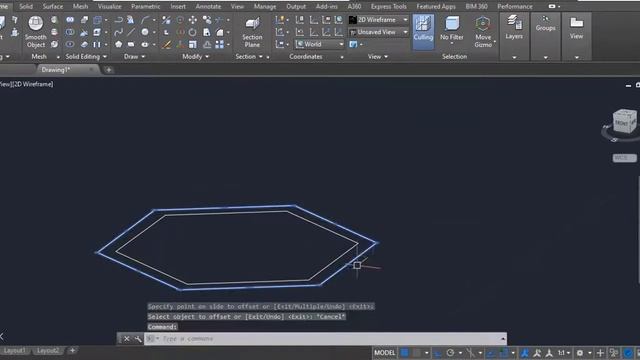This screenshot has height=360, width=640.
Task: Toggle polar tracking in status bar
Action: (451, 353)
